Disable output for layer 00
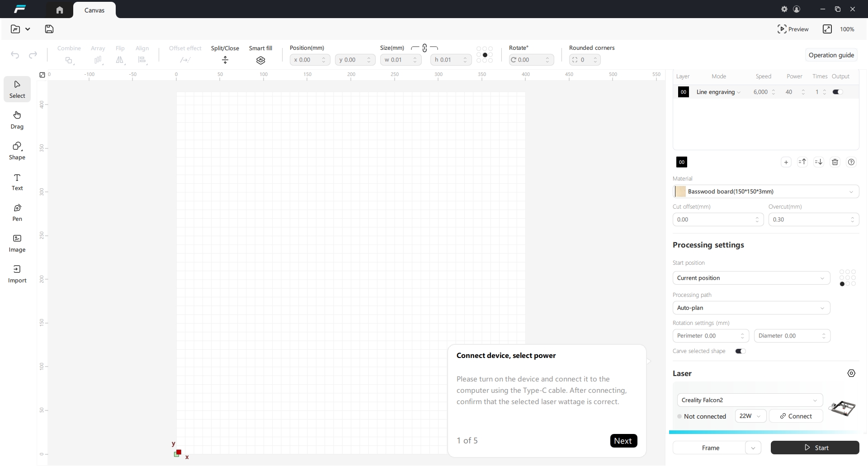 837,92
